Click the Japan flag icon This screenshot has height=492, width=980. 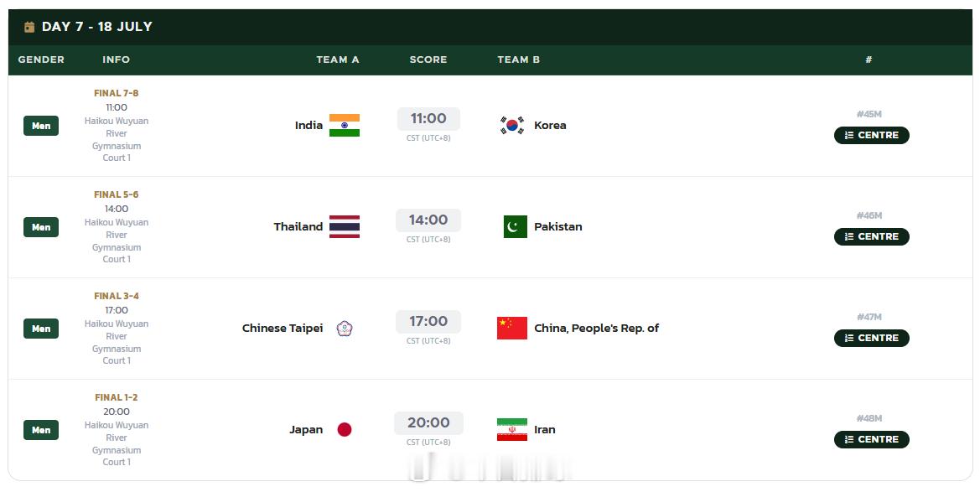(x=345, y=429)
